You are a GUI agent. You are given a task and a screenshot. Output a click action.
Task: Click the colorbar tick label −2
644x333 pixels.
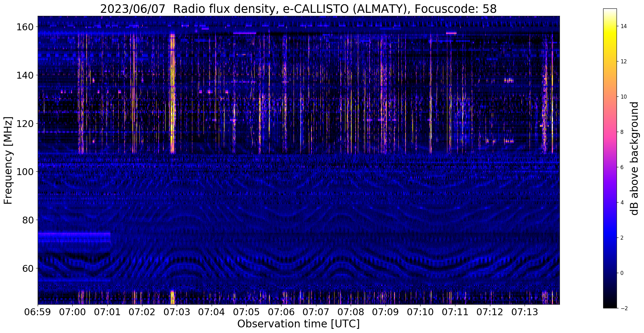[x=623, y=308]
